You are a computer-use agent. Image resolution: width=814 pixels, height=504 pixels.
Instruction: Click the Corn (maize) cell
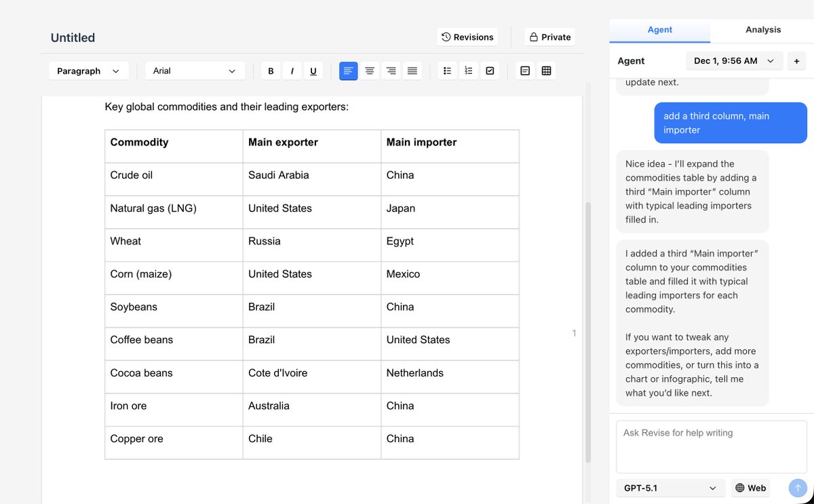click(x=174, y=278)
